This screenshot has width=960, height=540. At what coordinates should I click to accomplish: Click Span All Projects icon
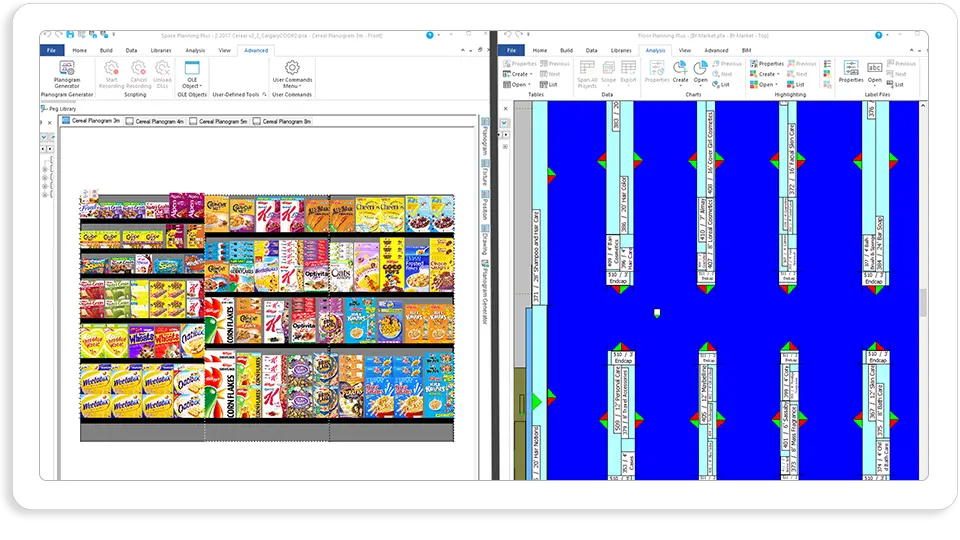tap(587, 75)
